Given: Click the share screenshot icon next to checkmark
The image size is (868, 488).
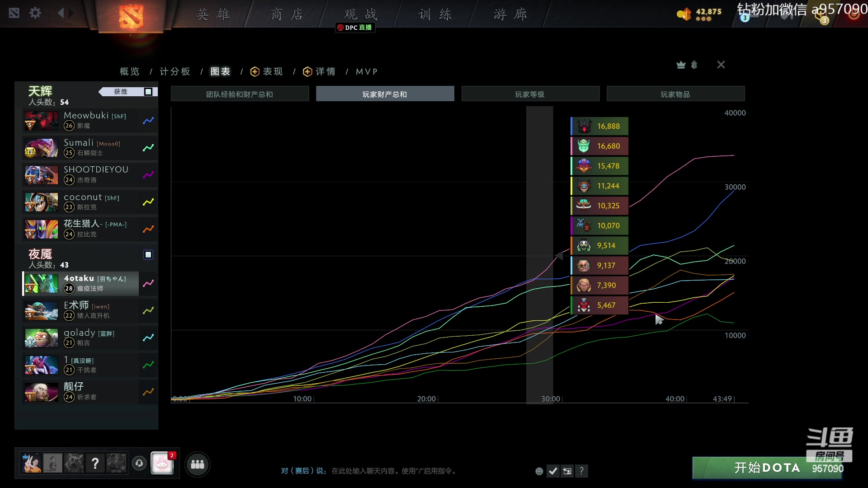Looking at the screenshot, I should [567, 471].
